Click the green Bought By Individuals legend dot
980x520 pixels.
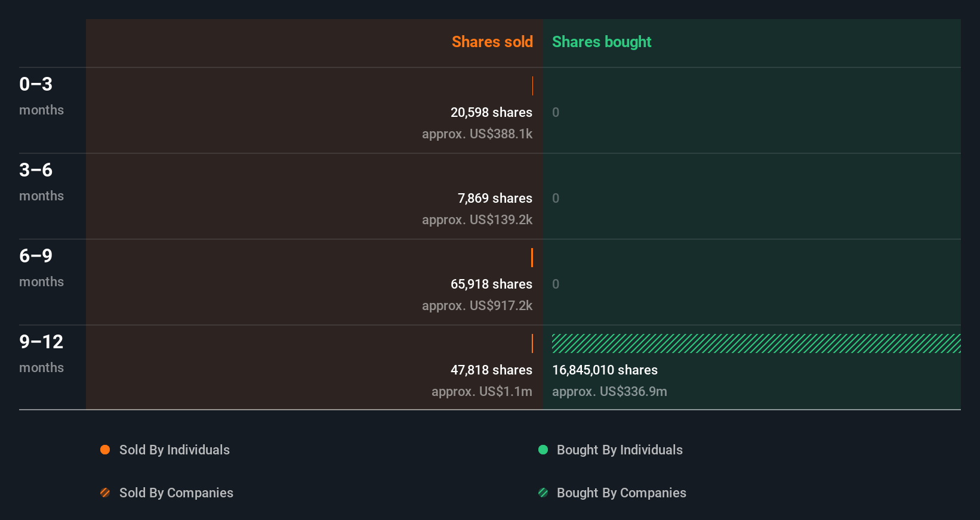tap(543, 450)
